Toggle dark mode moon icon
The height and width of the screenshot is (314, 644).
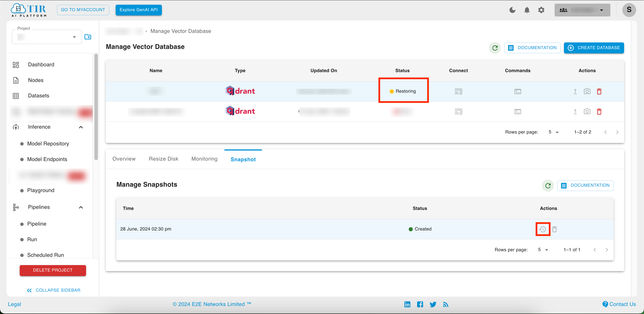pyautogui.click(x=512, y=10)
